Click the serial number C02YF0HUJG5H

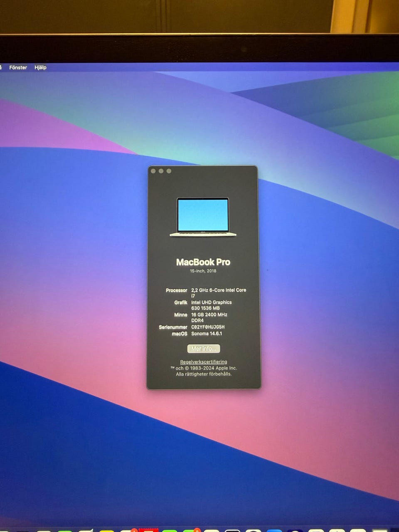tap(208, 327)
